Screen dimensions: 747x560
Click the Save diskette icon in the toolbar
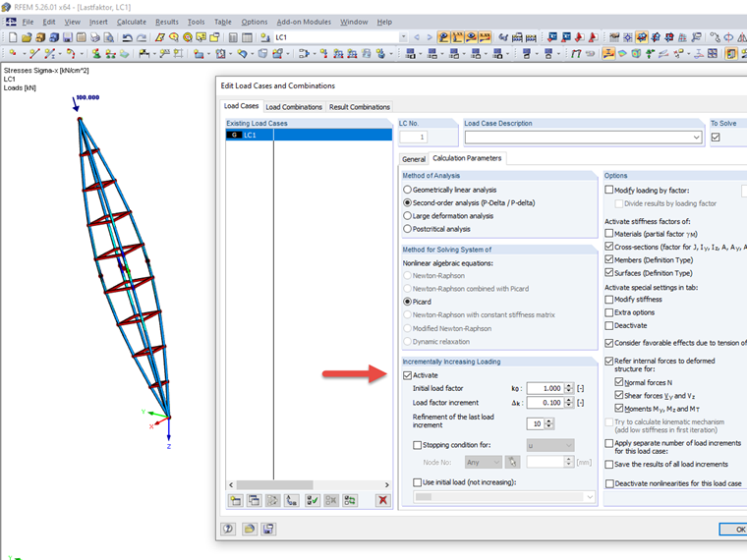(x=68, y=37)
